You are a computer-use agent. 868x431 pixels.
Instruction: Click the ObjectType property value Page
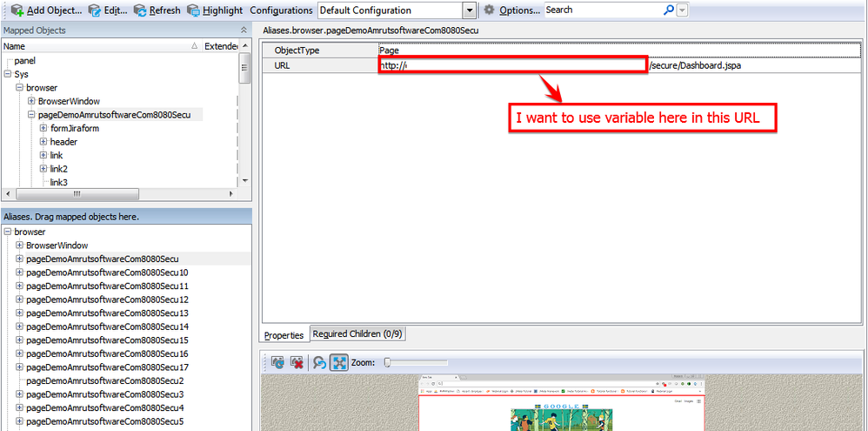(619, 51)
